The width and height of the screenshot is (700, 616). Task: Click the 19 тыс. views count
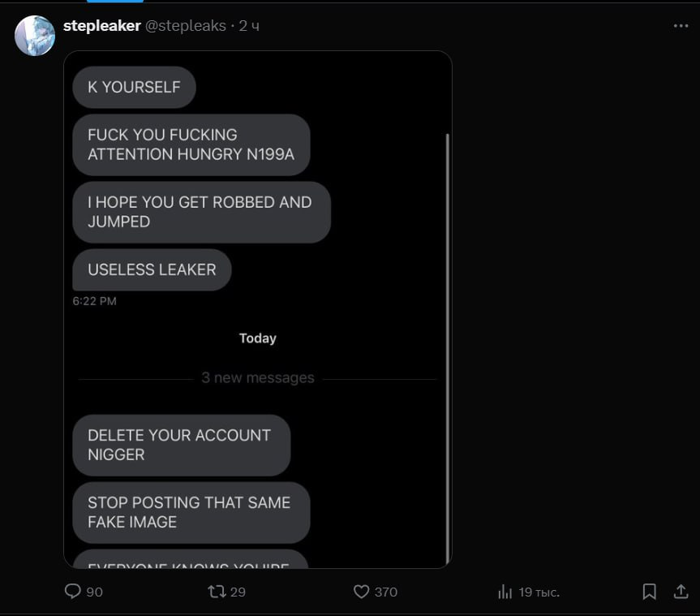tap(539, 592)
